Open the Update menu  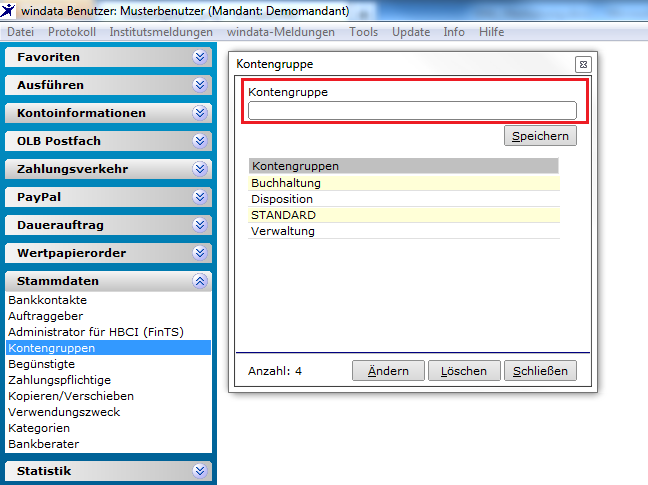[x=411, y=32]
